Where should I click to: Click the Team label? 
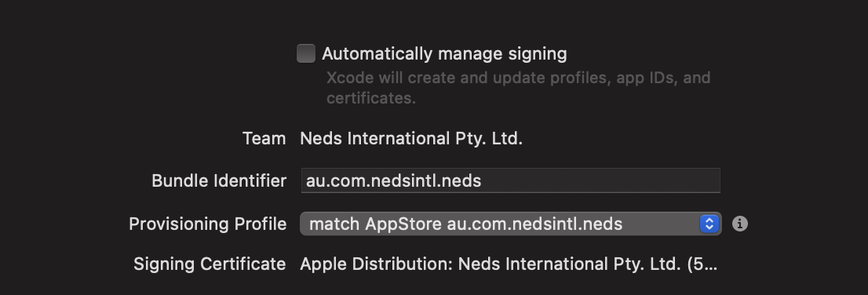(x=264, y=138)
